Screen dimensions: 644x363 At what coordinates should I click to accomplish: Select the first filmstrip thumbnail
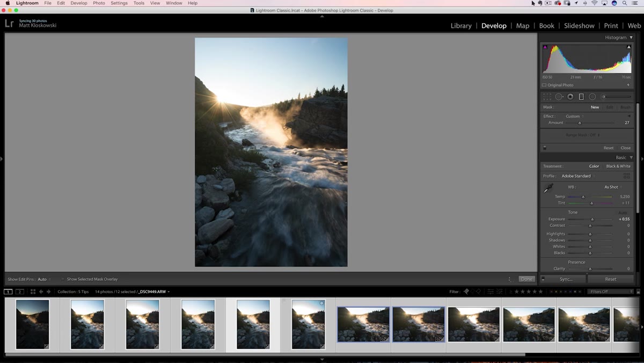32,324
